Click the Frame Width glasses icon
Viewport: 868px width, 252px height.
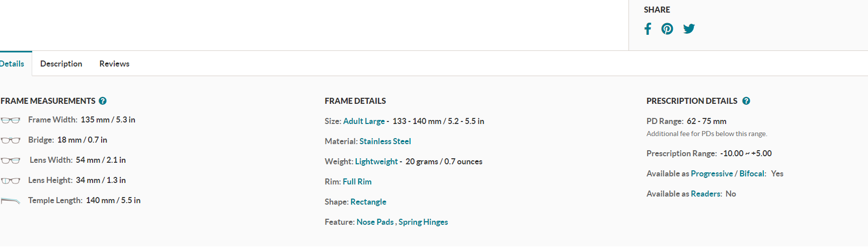click(11, 120)
